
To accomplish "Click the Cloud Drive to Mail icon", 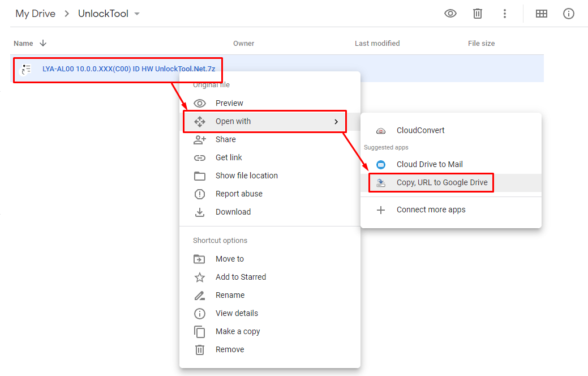I will [381, 164].
